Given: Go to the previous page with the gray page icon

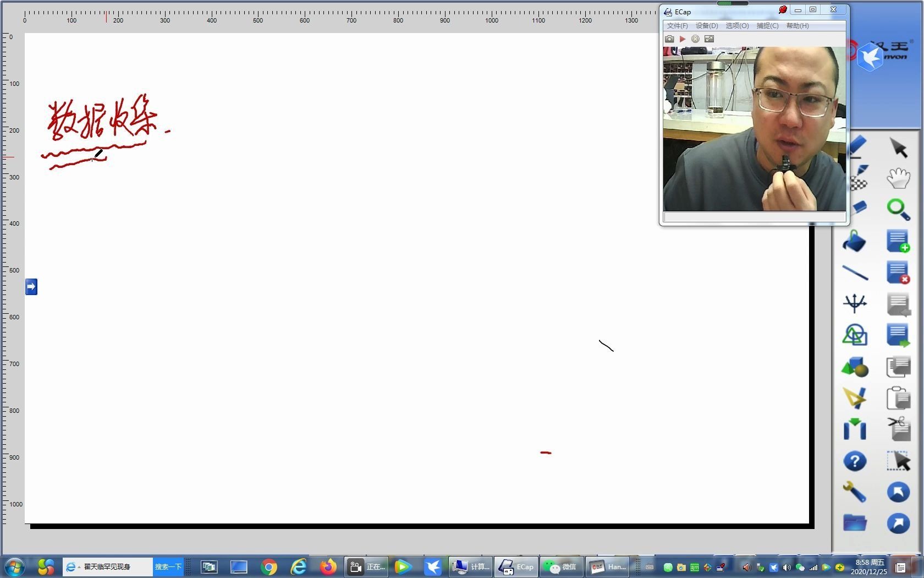Looking at the screenshot, I should 898,304.
